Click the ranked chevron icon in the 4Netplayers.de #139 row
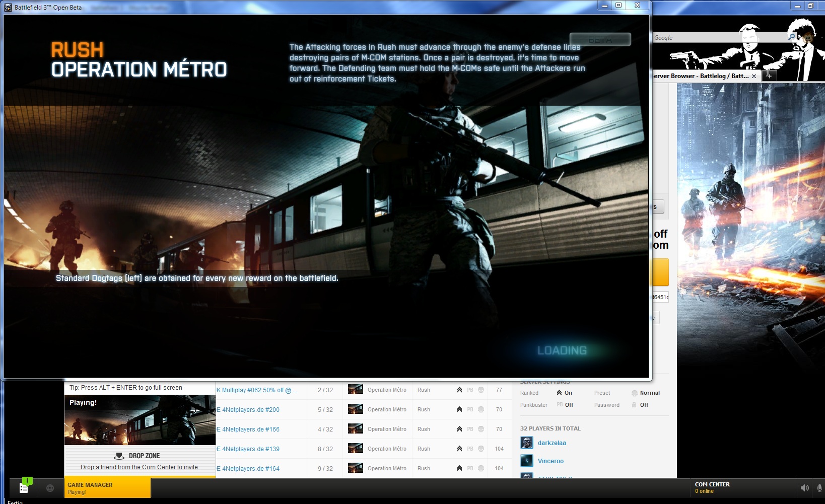825x504 pixels. coord(459,449)
